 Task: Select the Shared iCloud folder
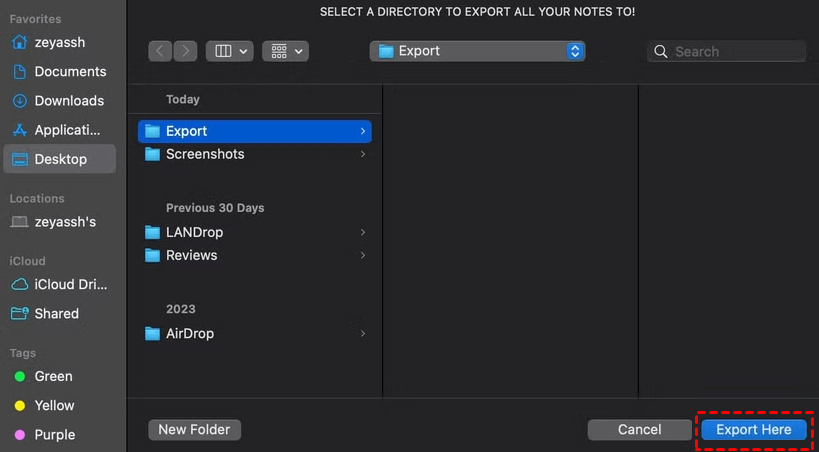56,313
